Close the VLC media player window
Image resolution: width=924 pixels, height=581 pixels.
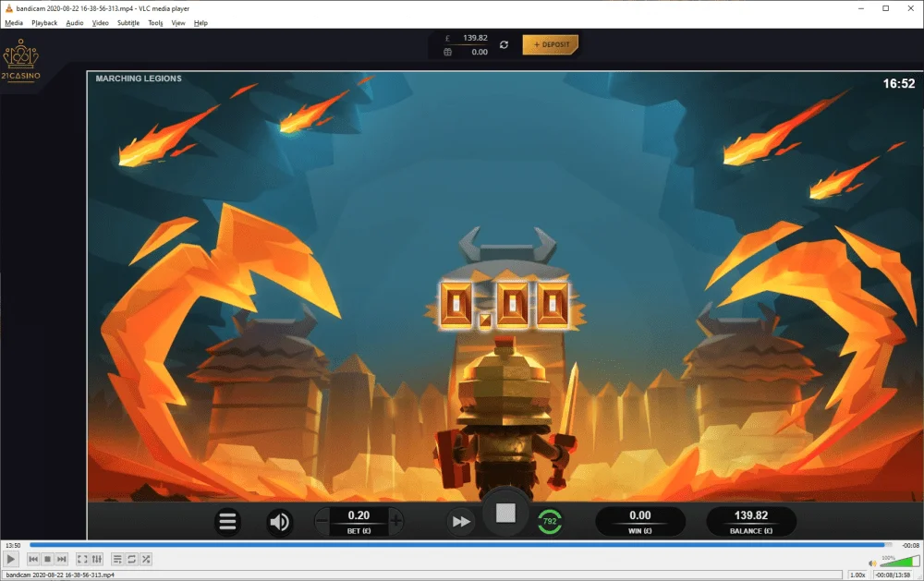[910, 8]
